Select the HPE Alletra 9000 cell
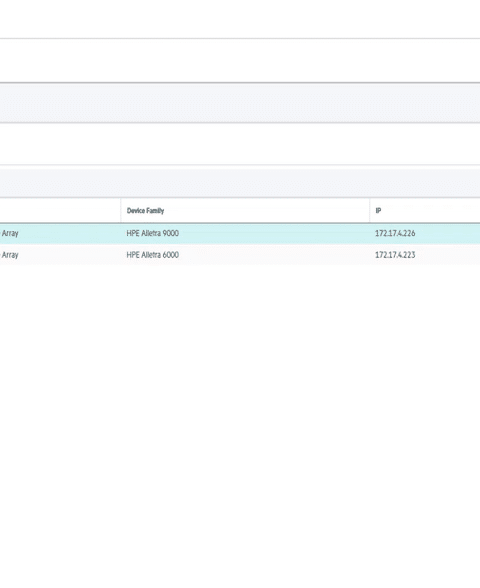480x588 pixels. pyautogui.click(x=152, y=233)
